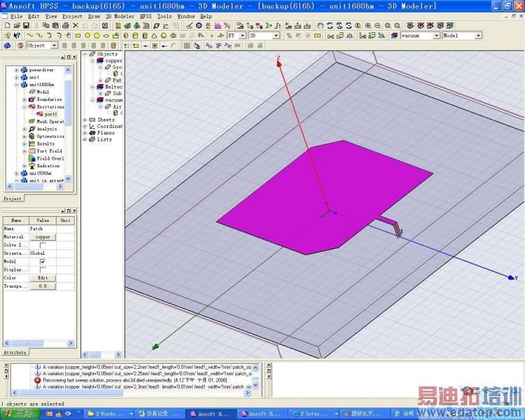The width and height of the screenshot is (525, 420).
Task: Click the Transparency 0.8 button
Action: (43, 286)
